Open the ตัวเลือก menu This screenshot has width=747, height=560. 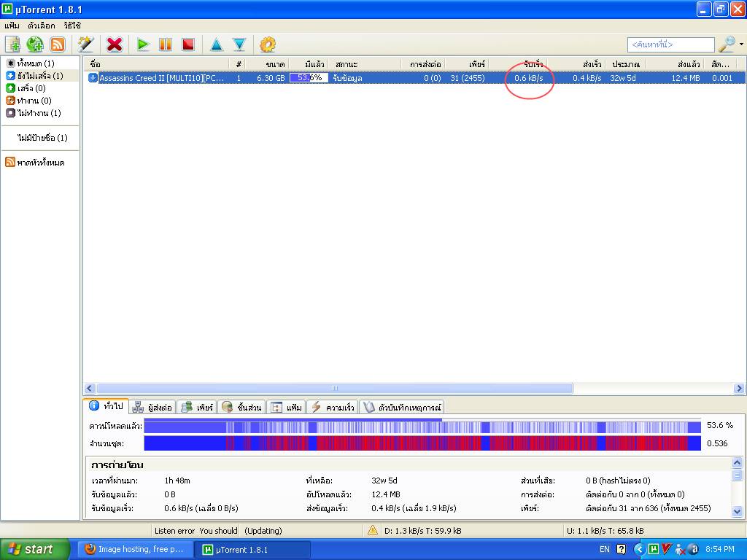pyautogui.click(x=41, y=26)
